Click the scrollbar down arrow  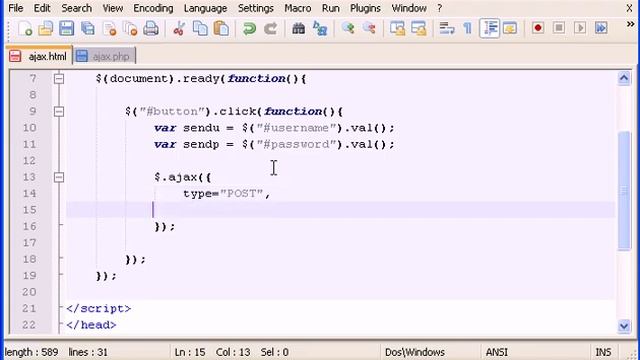[x=624, y=326]
